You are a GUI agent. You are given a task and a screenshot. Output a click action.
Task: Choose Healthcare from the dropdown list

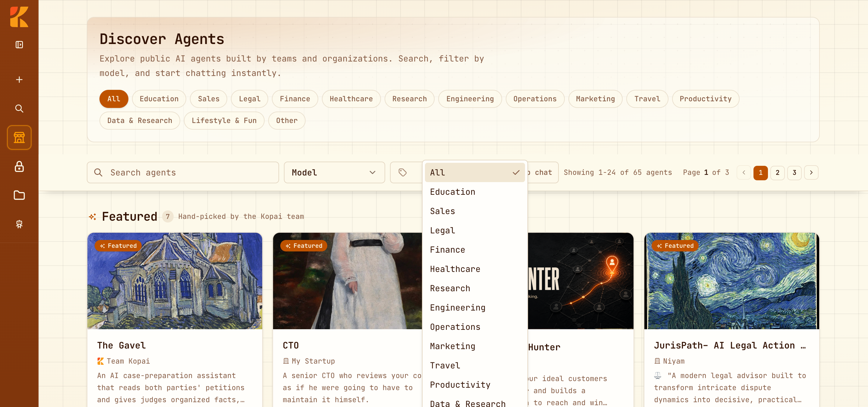(x=474, y=269)
